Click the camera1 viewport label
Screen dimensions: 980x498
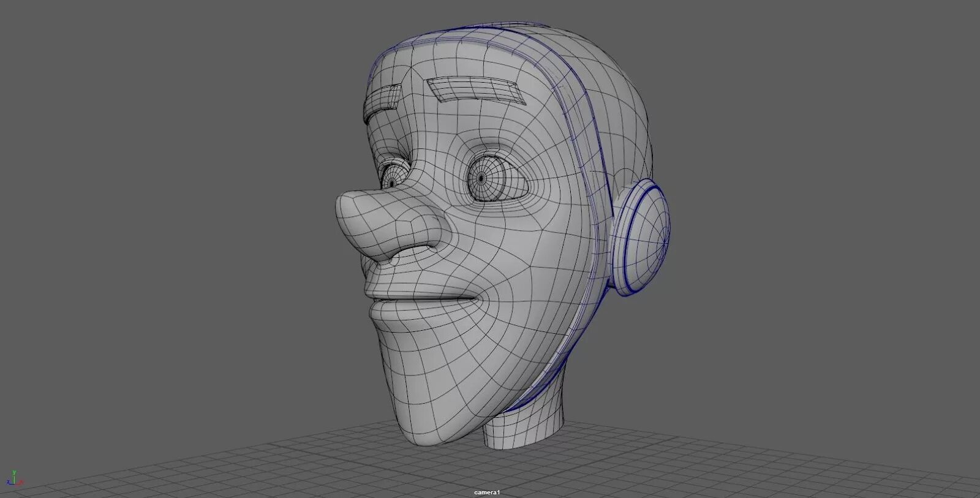tap(488, 492)
